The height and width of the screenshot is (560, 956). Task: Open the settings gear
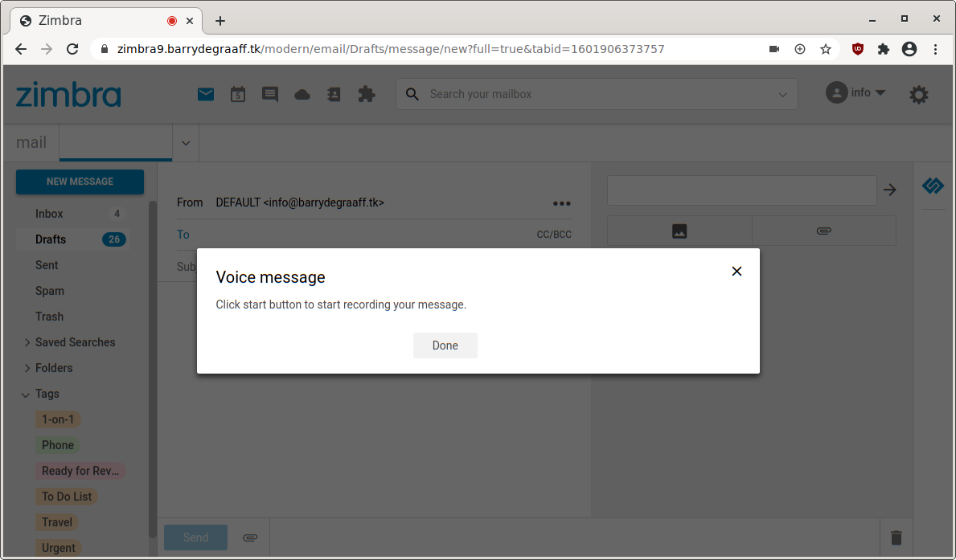pos(919,95)
